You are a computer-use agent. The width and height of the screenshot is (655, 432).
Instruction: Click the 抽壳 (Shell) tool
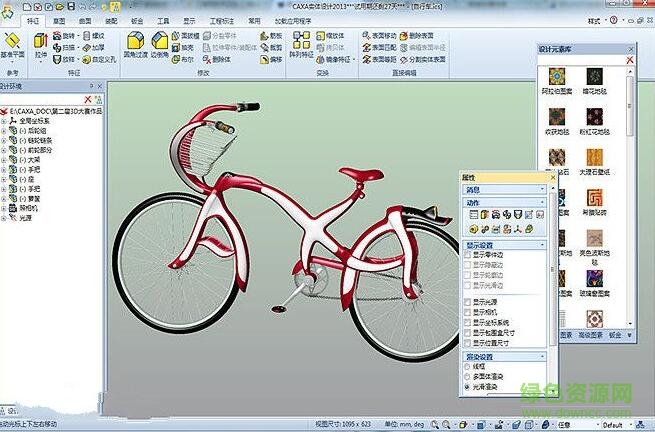click(x=188, y=46)
